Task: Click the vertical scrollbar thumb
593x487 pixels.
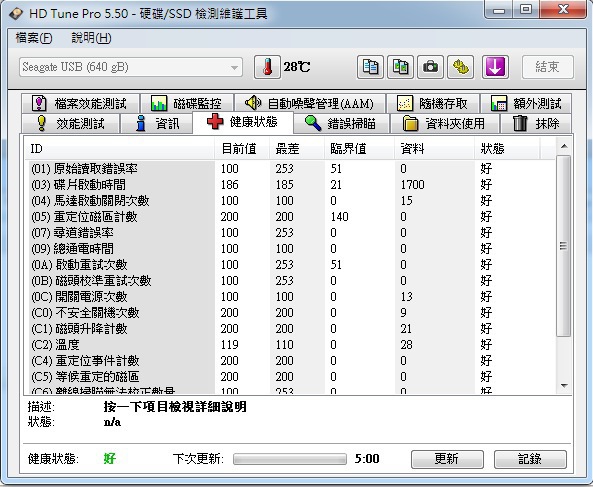Action: [x=564, y=246]
